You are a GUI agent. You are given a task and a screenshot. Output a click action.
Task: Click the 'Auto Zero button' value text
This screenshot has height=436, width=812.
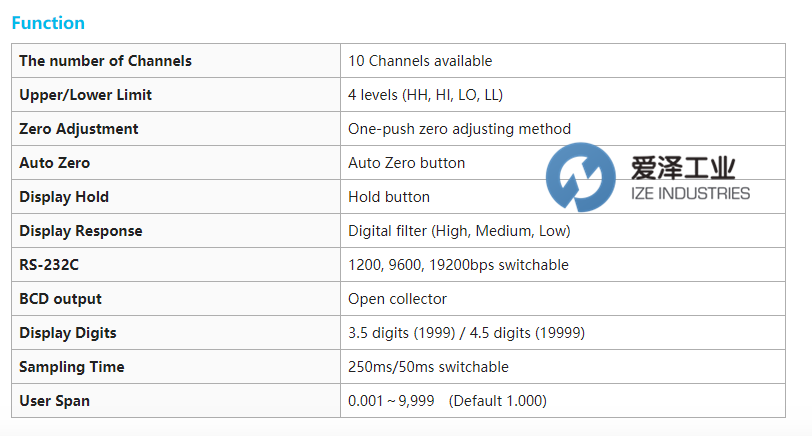coord(406,163)
